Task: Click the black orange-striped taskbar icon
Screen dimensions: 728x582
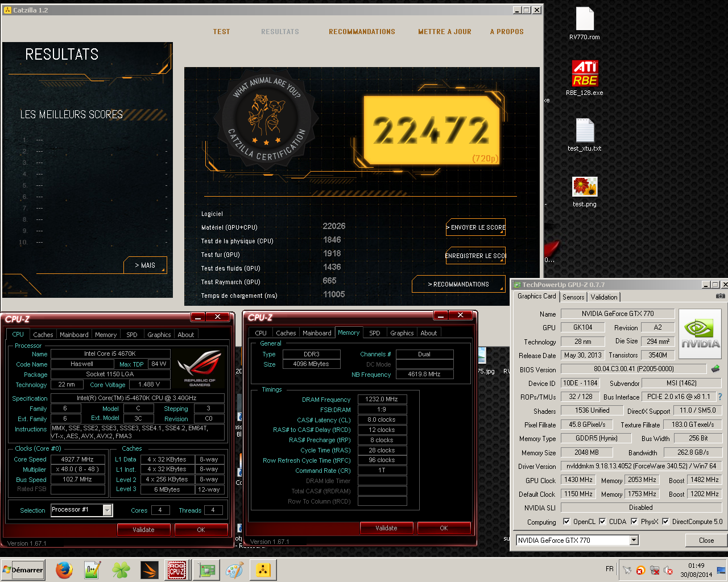Action: 149,570
